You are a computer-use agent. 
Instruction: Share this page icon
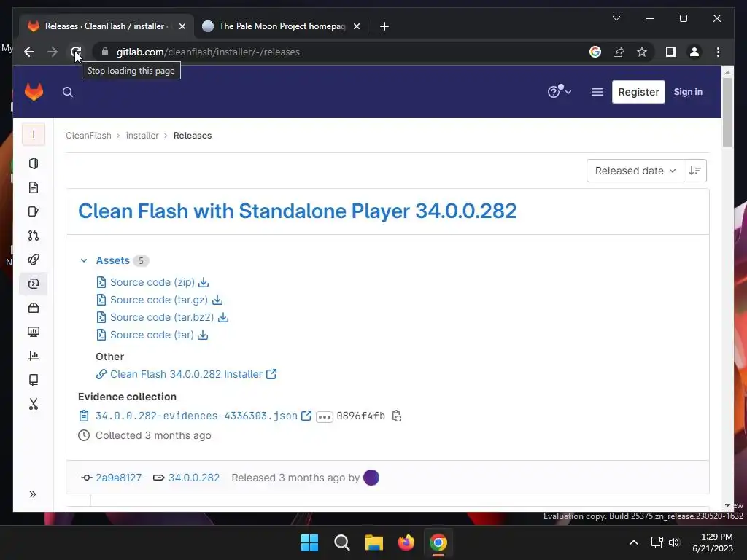pyautogui.click(x=619, y=52)
